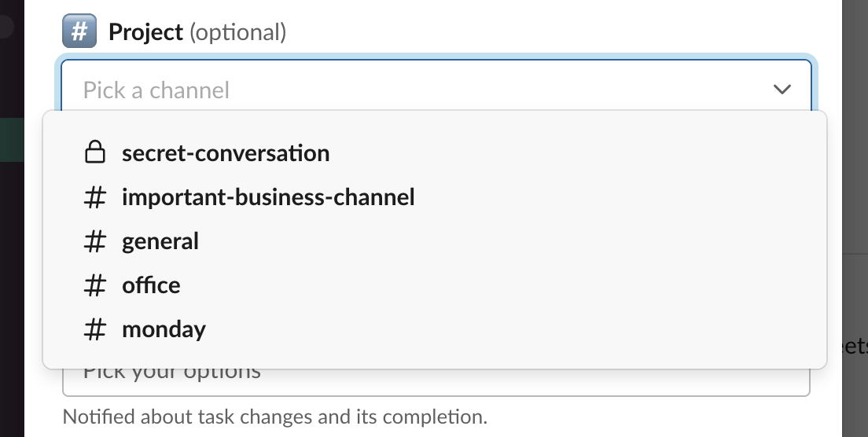The image size is (868, 437).
Task: Click the 'Notified about task changes' helper text
Action: pyautogui.click(x=274, y=415)
